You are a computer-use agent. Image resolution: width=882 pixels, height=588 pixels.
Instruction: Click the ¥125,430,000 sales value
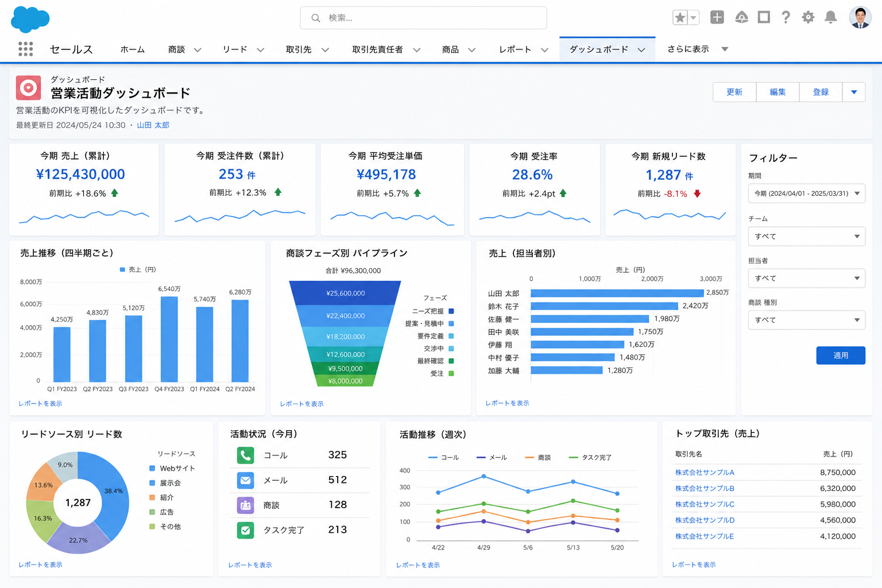(x=80, y=175)
